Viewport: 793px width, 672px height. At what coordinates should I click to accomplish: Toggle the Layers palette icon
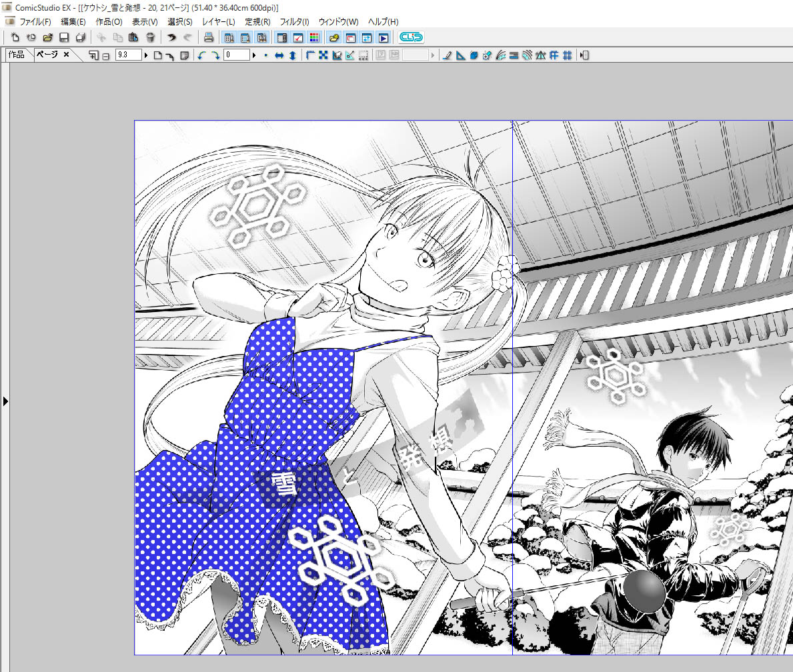(x=261, y=38)
